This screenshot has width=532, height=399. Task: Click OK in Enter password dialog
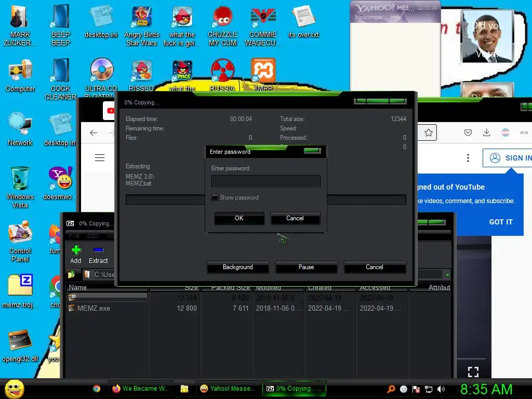239,218
